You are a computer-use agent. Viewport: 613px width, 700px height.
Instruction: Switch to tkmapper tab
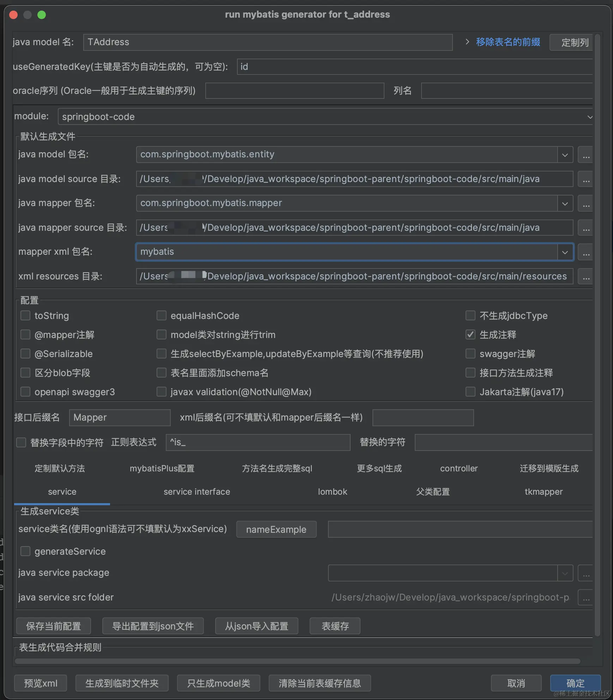[544, 492]
